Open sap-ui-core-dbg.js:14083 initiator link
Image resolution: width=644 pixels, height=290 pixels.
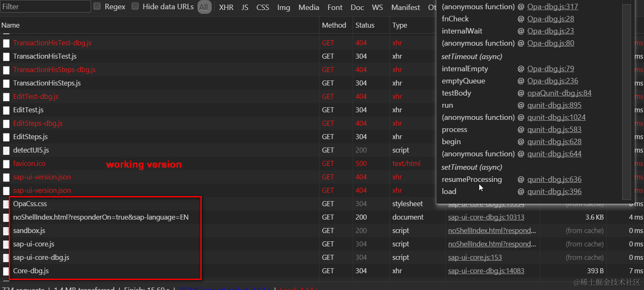(x=486, y=271)
